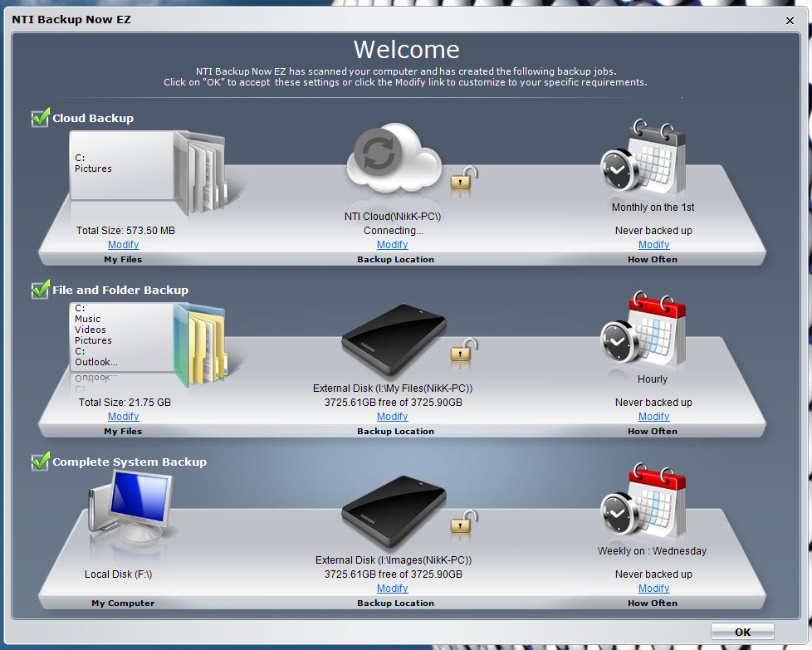Click the NTI Cloud sync icon
The height and width of the screenshot is (650, 812).
(x=394, y=157)
